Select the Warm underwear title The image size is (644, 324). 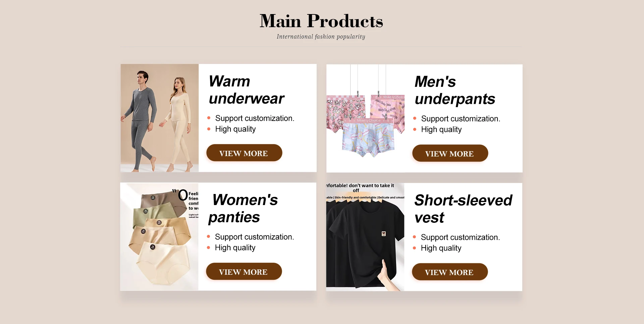coord(247,90)
